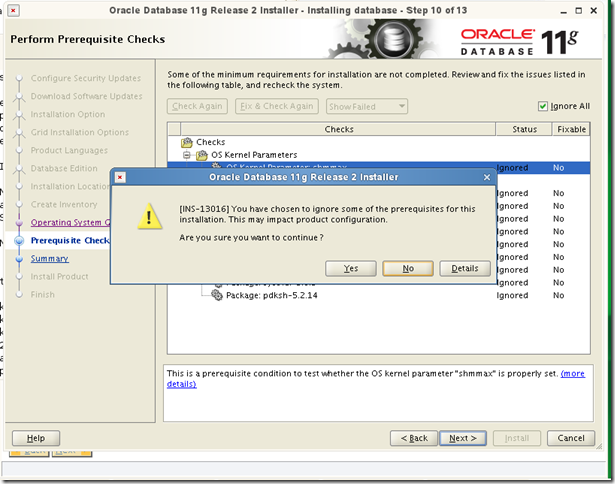Choose No in the INS-13016 dialog
This screenshot has height=484, width=615.
coord(408,268)
